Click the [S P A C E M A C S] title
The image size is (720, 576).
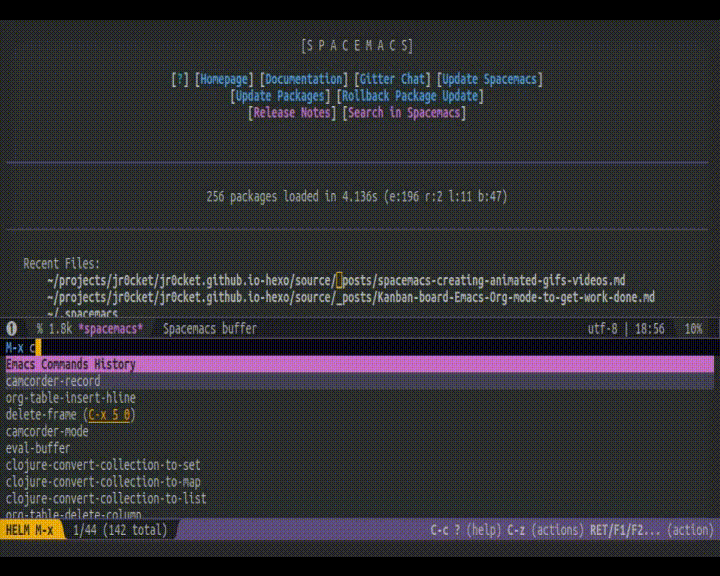point(358,46)
